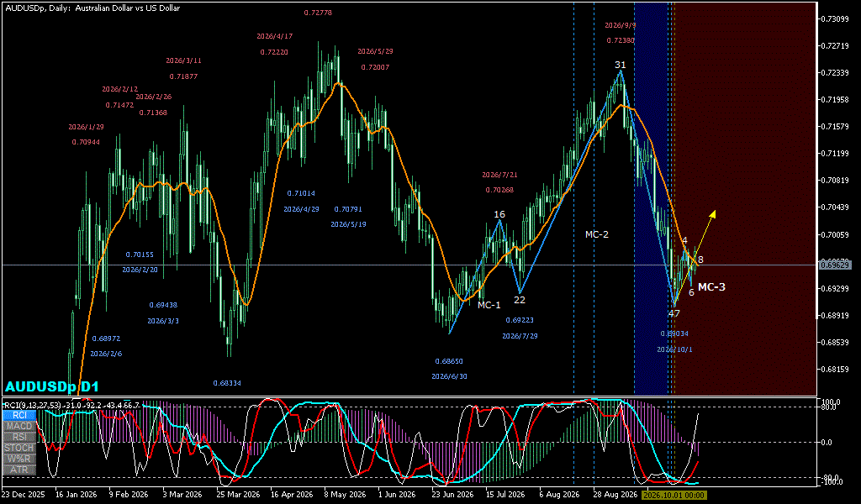Image resolution: width=861 pixels, height=504 pixels.
Task: Click time axis label 8 May 2026
Action: (345, 495)
